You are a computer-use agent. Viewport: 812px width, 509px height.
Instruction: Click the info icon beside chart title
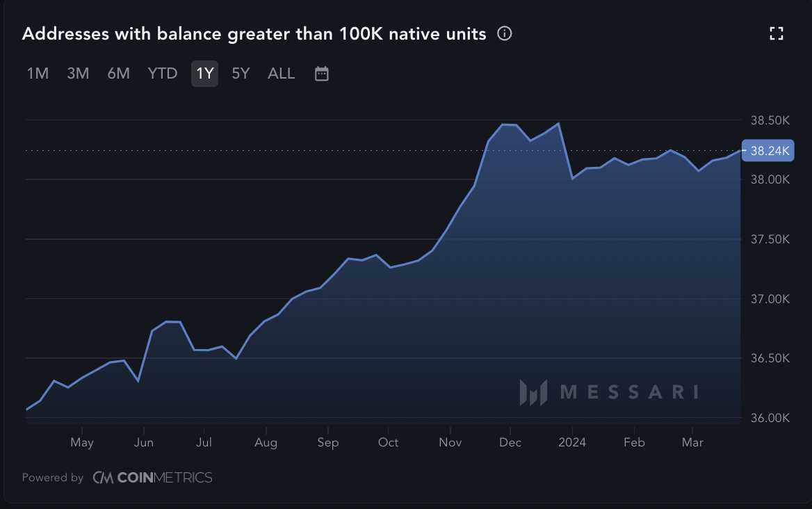coord(505,33)
